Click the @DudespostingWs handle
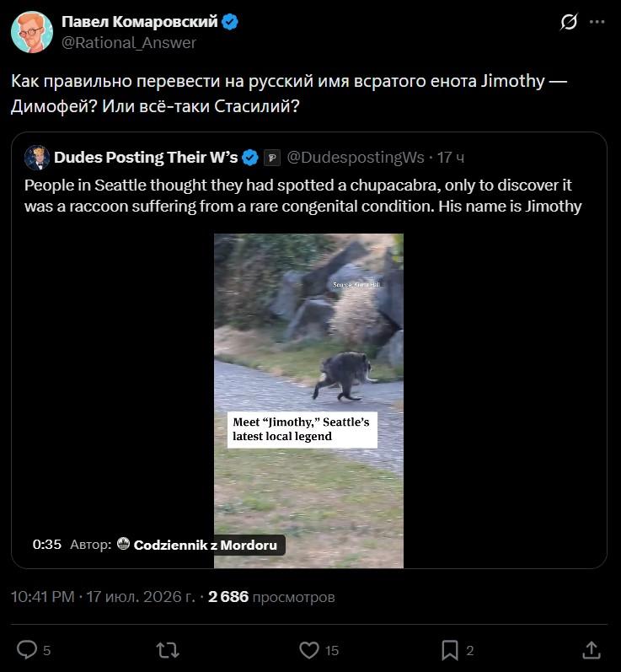The width and height of the screenshot is (621, 672). tap(356, 158)
